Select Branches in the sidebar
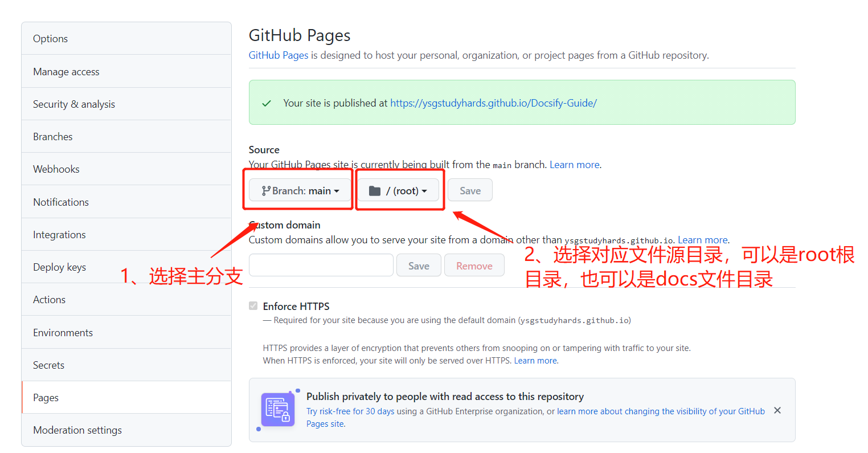Image resolution: width=868 pixels, height=453 pixels. (x=126, y=136)
